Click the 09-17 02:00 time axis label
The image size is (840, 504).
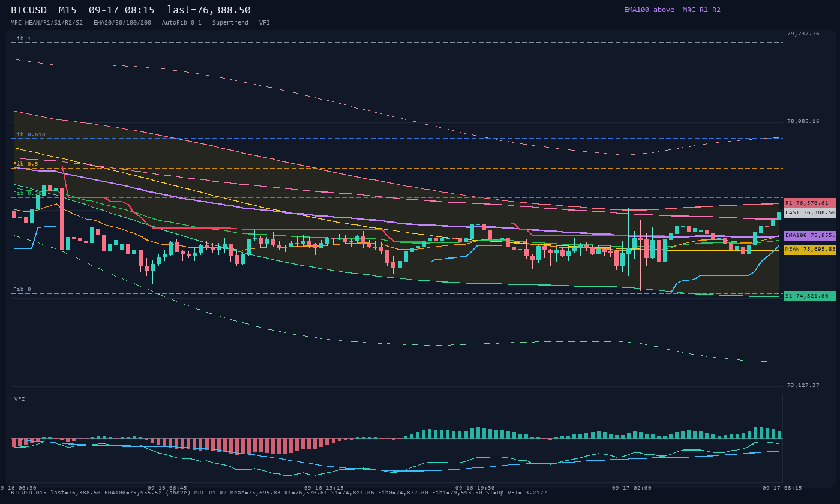[x=631, y=488]
